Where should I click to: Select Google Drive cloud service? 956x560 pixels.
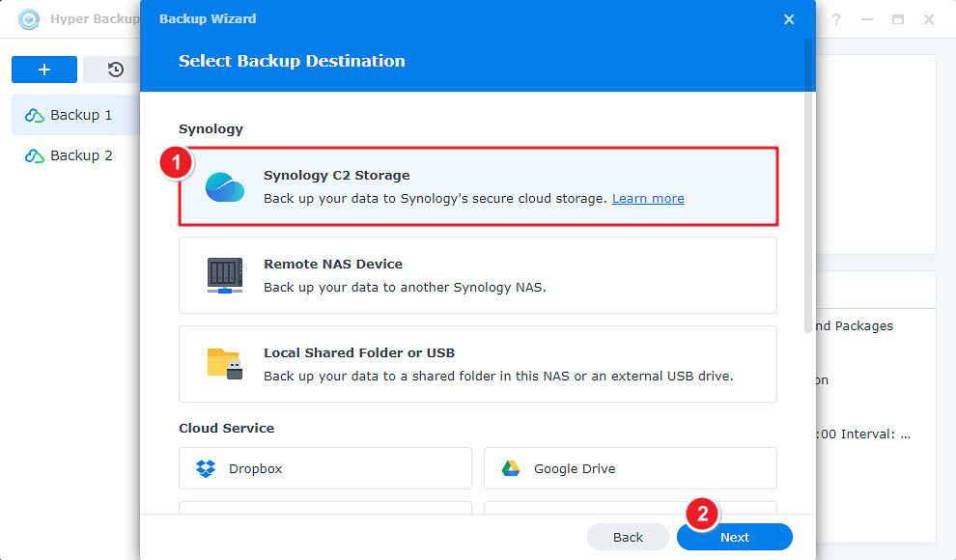click(x=631, y=468)
